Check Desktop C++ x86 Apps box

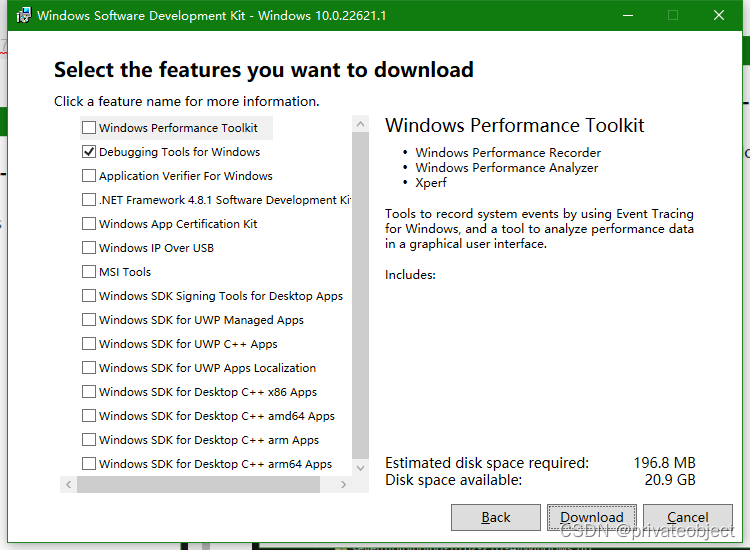tap(89, 392)
